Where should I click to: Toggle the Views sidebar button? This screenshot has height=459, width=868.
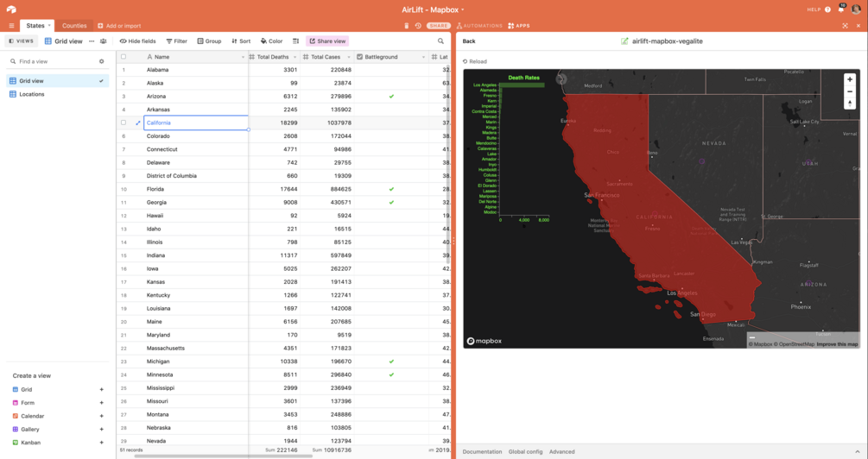click(22, 41)
